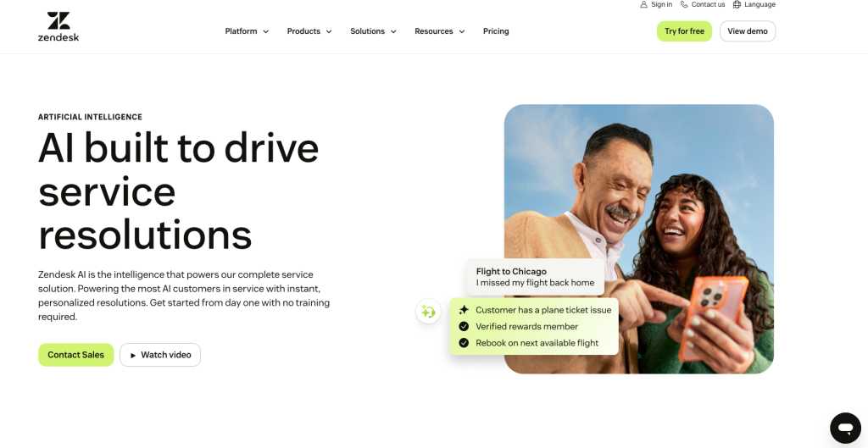Click the Language globe icon
Viewport: 868px width, 448px height.
(x=737, y=4)
